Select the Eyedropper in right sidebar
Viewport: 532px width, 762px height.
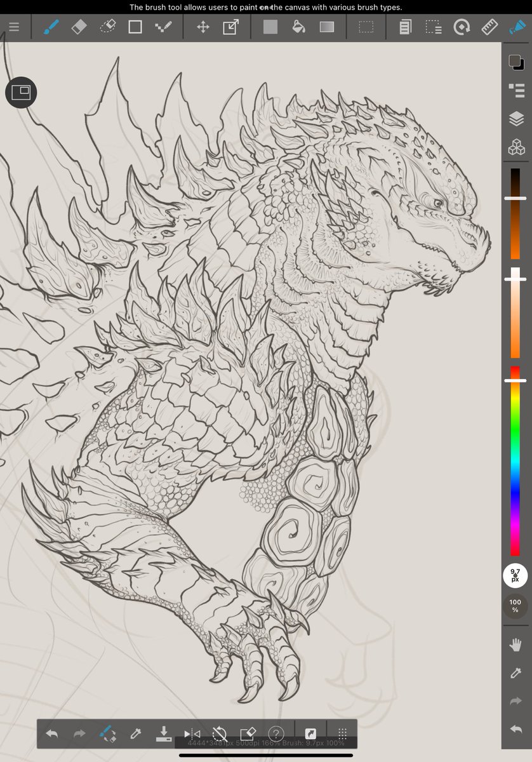(515, 673)
